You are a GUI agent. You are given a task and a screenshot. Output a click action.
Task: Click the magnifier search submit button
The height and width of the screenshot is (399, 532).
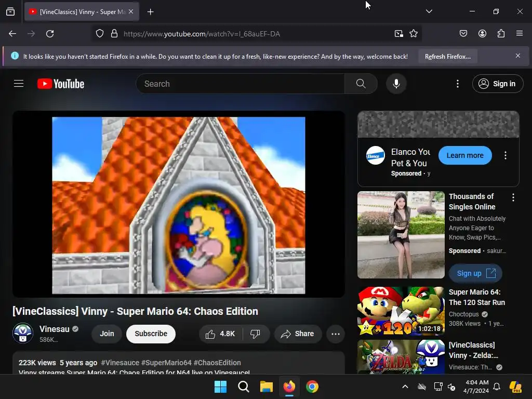361,84
